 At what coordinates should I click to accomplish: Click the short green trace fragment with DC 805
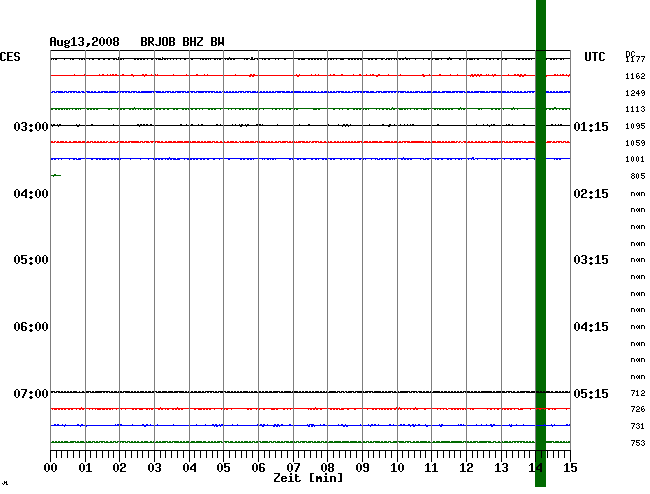click(56, 176)
